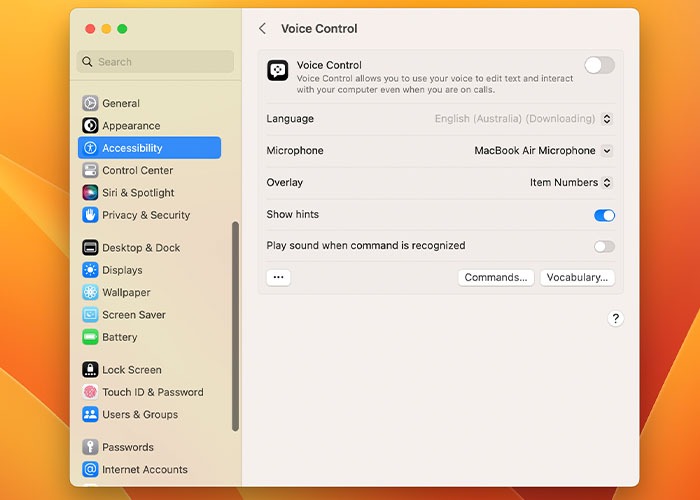Zoom the window with the green button
Screen dimensions: 700x500
coord(122,29)
